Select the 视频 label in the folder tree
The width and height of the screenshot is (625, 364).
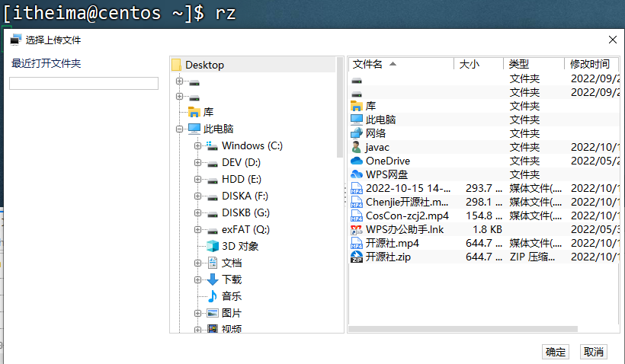point(232,329)
